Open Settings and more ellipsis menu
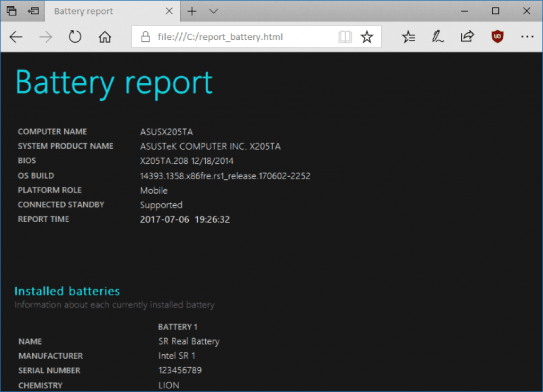Viewport: 543px width, 392px height. (x=527, y=37)
